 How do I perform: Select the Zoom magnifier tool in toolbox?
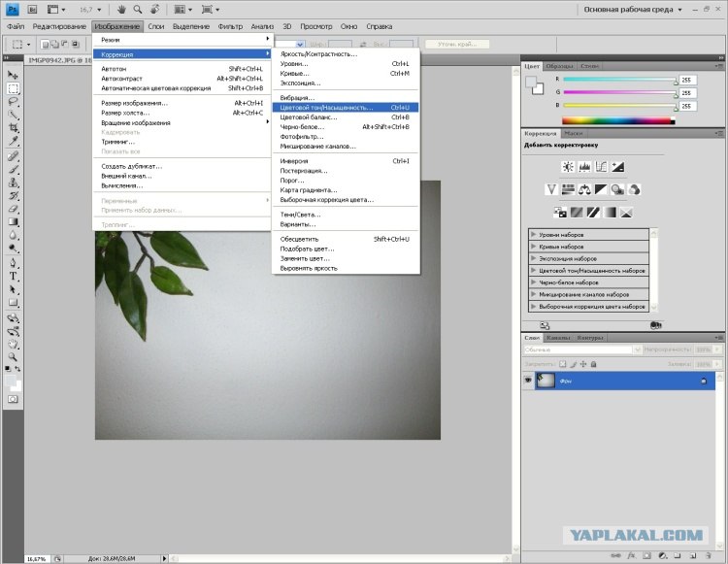click(x=13, y=357)
